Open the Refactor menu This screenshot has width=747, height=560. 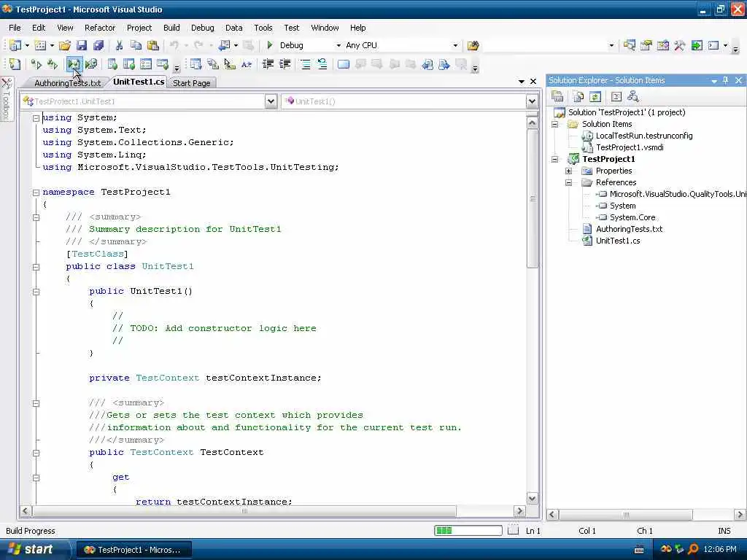point(99,28)
